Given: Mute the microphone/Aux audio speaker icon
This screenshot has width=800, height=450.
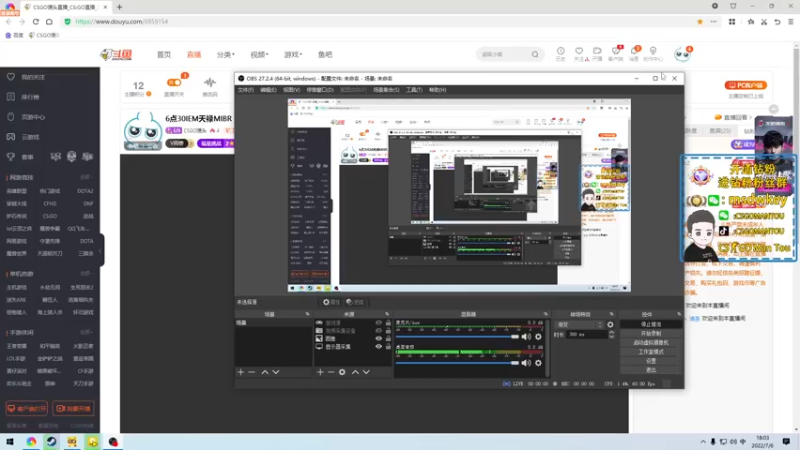Looking at the screenshot, I should point(526,337).
